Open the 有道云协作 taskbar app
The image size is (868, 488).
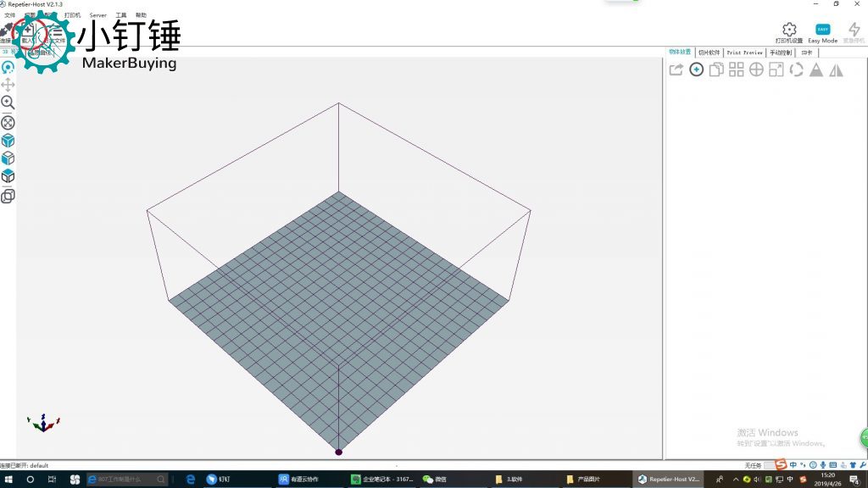pos(299,480)
